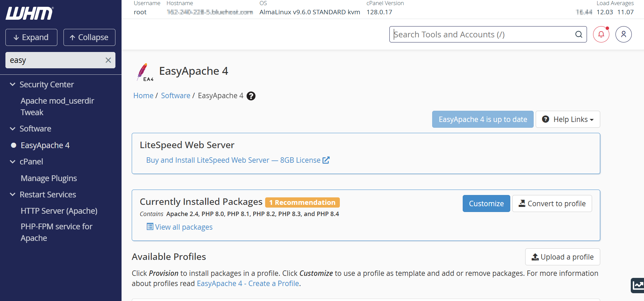
Task: Customize the currently installed packages
Action: coord(486,203)
